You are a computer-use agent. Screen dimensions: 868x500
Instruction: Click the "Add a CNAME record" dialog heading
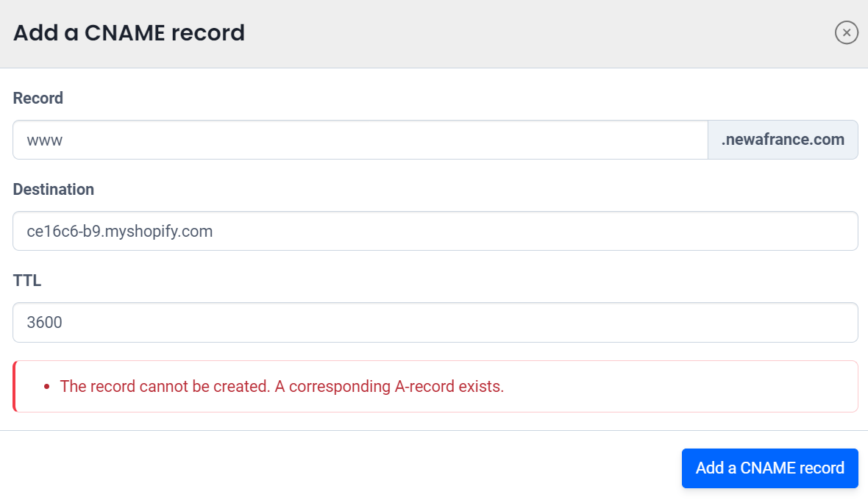pos(129,33)
